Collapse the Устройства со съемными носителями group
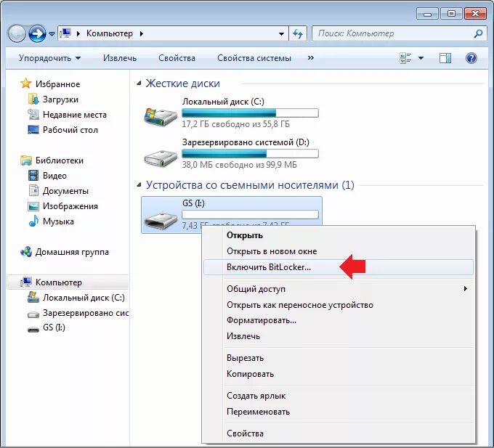The height and width of the screenshot is (448, 494). [x=139, y=185]
